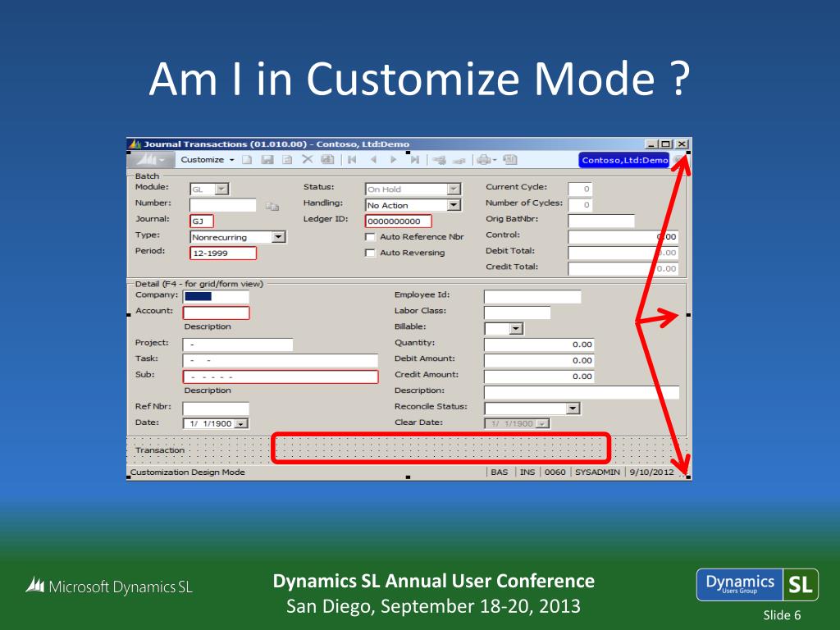Screen dimensions: 840x630
Task: Click the Delete X toolbar icon
Action: [x=307, y=159]
